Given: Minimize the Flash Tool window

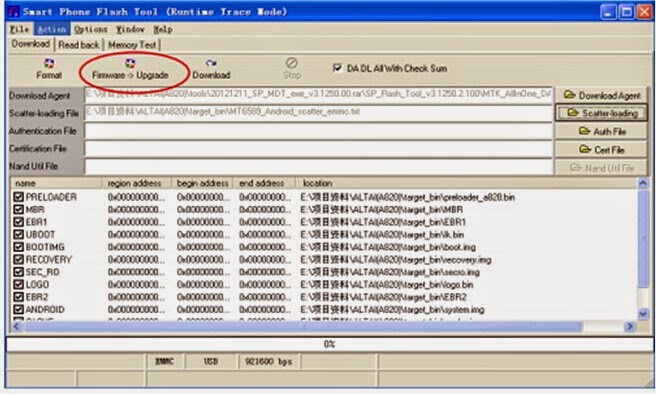Looking at the screenshot, I should click(608, 12).
